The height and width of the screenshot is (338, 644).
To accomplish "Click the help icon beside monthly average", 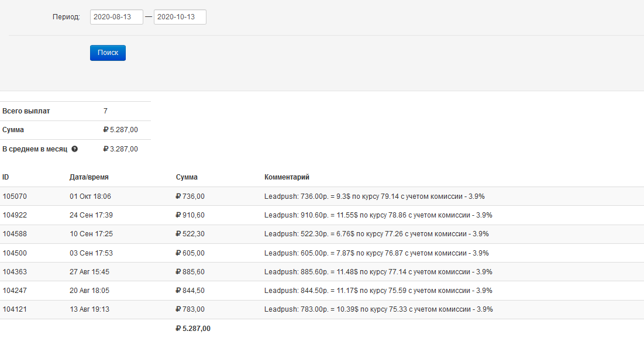I will point(75,149).
